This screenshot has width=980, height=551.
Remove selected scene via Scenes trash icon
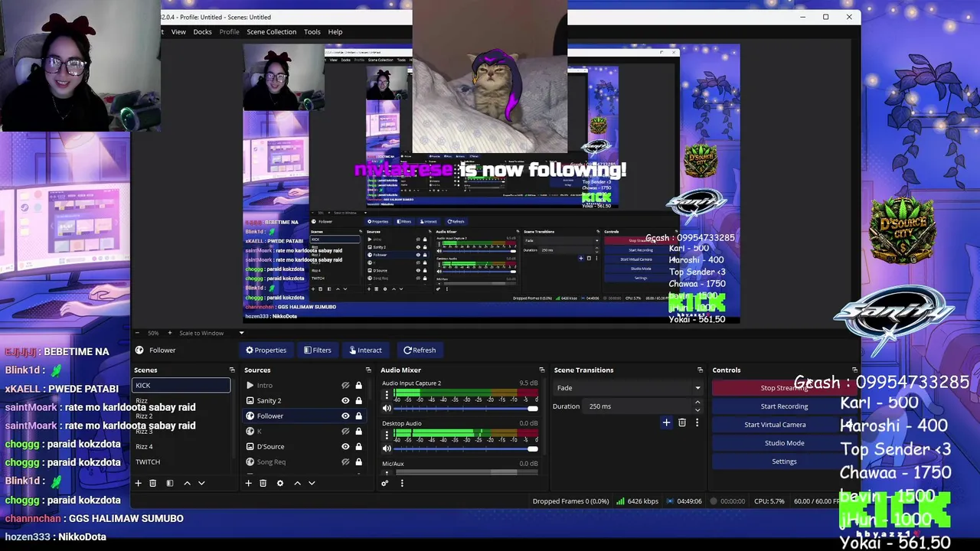(152, 483)
